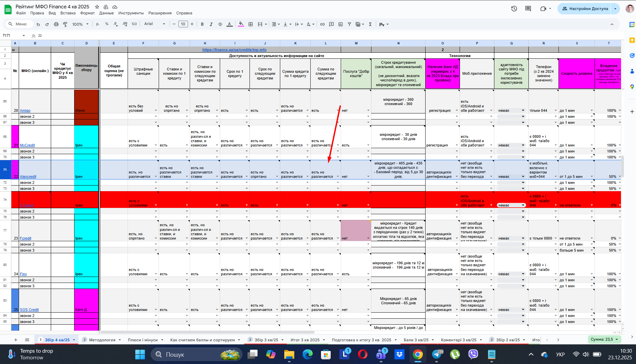Open Windows Start menu
Viewport: 636px width, 364px height.
click(x=140, y=354)
